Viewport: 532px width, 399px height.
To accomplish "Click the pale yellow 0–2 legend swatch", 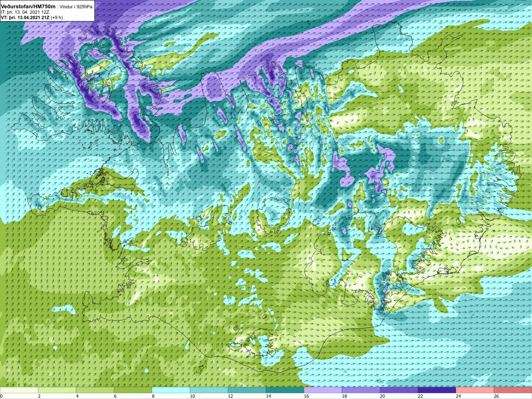I will click(19, 390).
